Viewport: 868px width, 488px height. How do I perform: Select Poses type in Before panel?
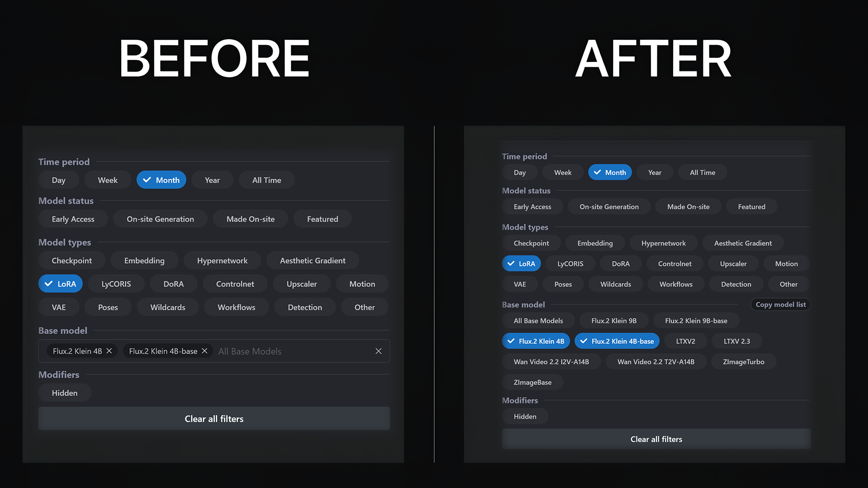coord(108,307)
